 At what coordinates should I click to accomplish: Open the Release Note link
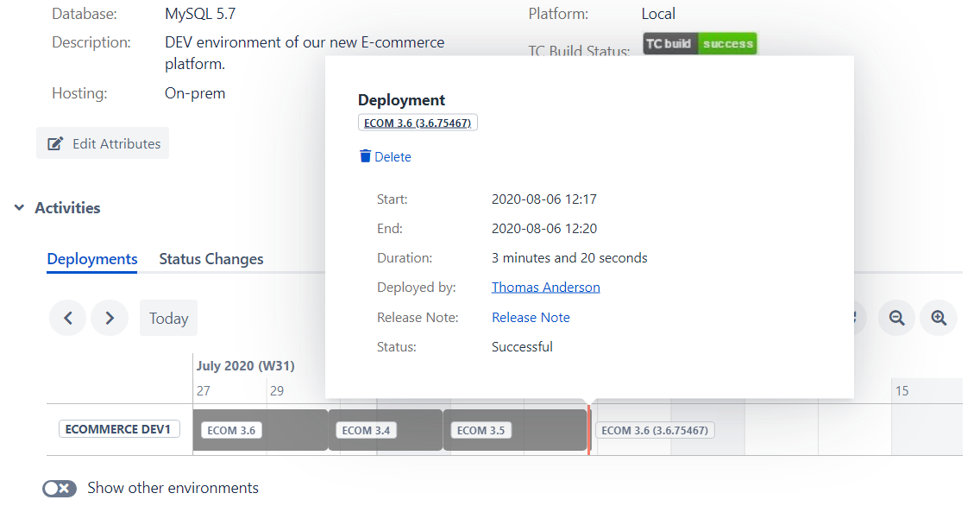[531, 317]
